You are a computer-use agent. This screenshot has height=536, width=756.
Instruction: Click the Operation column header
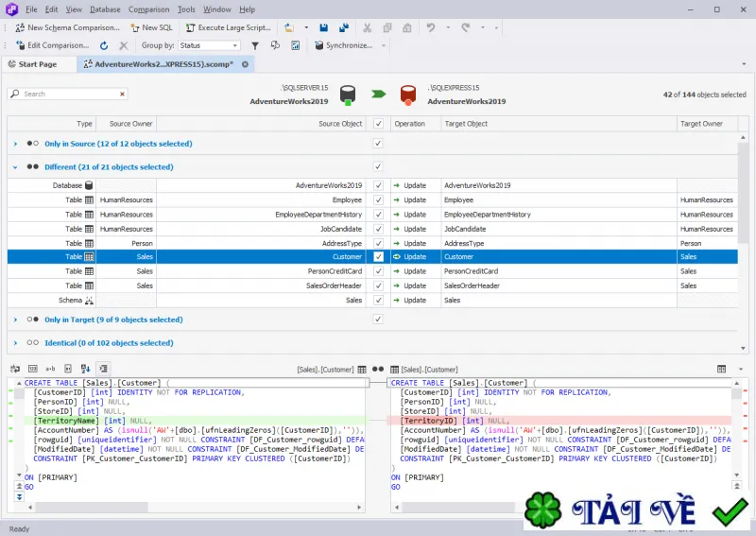416,124
